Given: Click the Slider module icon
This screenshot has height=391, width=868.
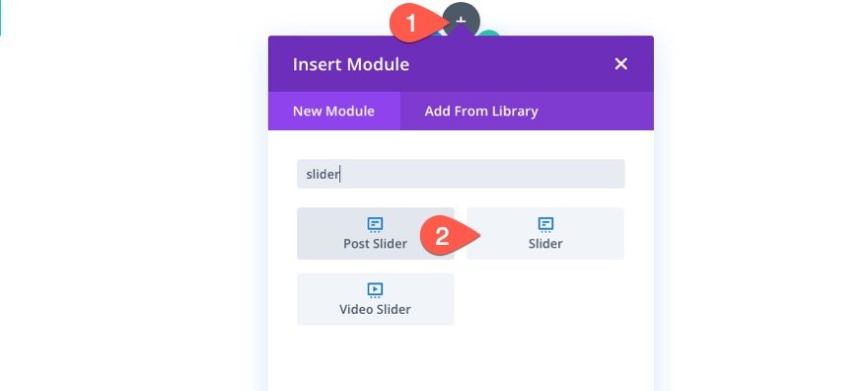Looking at the screenshot, I should click(545, 225).
